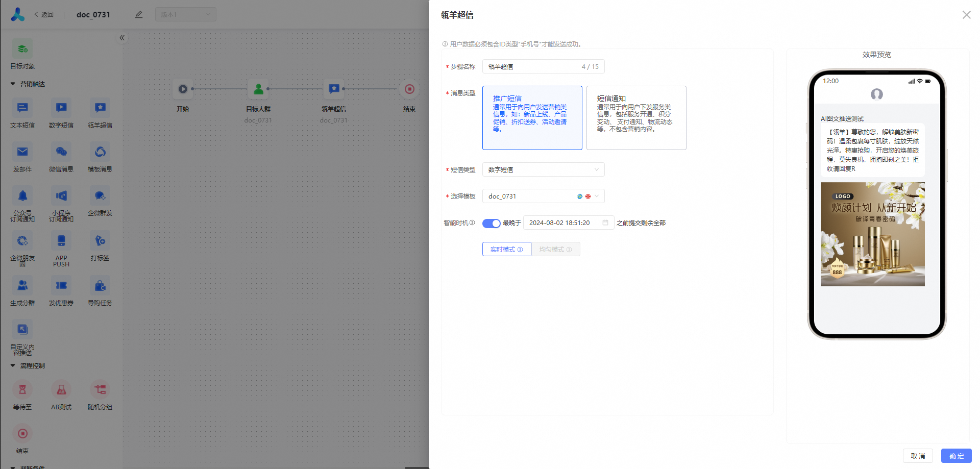This screenshot has height=469, width=980.
Task: Open the 选择模板 dropdown showing doc_0731
Action: tap(544, 196)
